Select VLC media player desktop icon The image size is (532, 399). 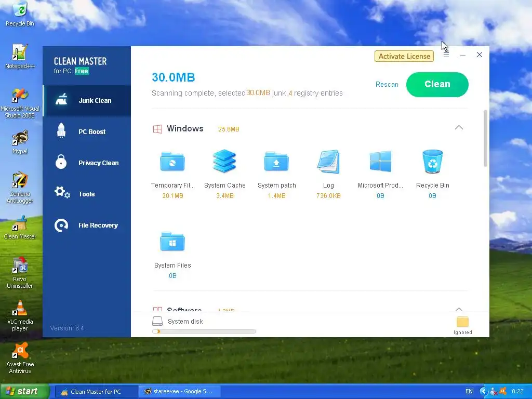20,315
